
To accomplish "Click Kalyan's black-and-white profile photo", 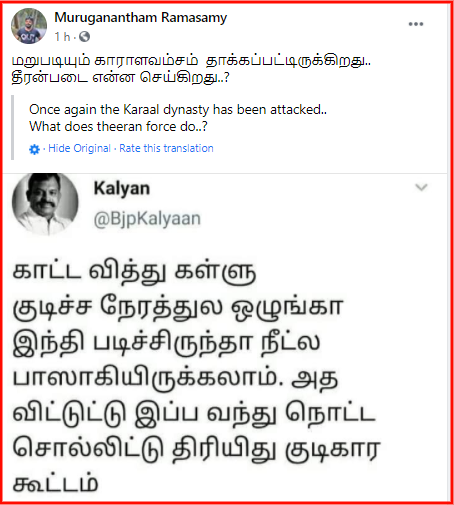I will tap(45, 203).
